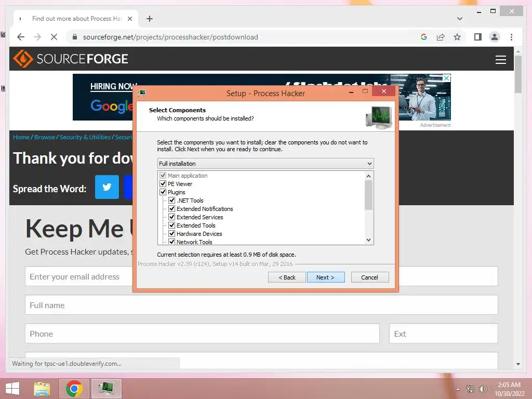Cancel the Process Hacker setup
The image size is (532, 399).
click(370, 277)
